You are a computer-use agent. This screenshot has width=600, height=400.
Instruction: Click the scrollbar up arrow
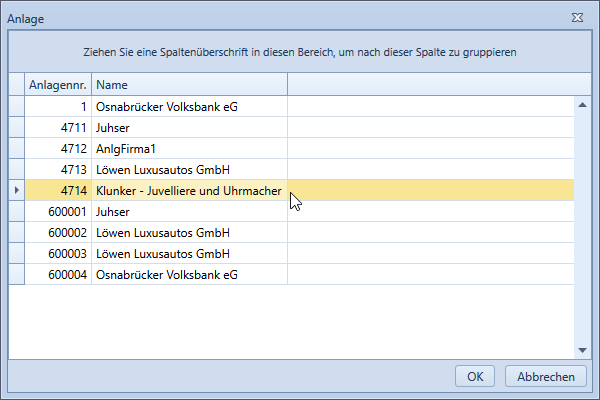click(582, 105)
